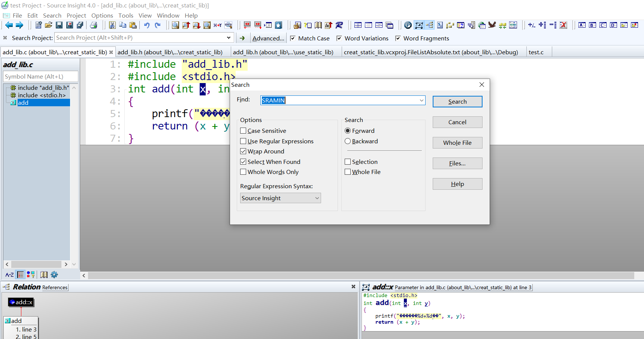
Task: Click the Print icon in toolbar
Action: click(x=94, y=25)
